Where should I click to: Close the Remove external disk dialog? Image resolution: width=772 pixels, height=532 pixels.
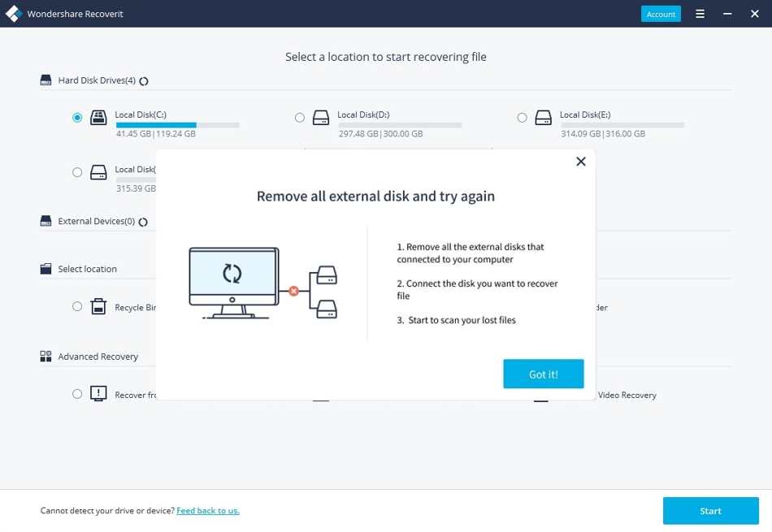[581, 162]
